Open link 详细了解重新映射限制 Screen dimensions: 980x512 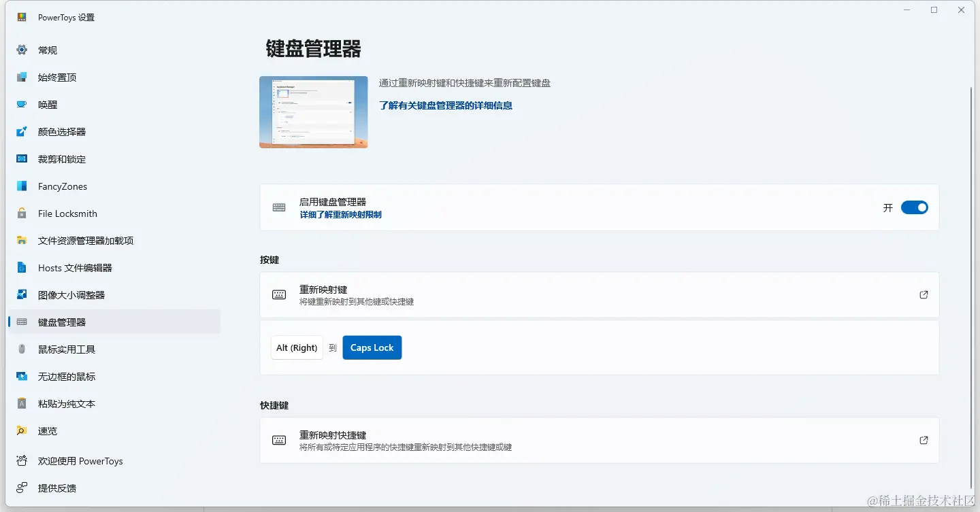[x=340, y=215]
